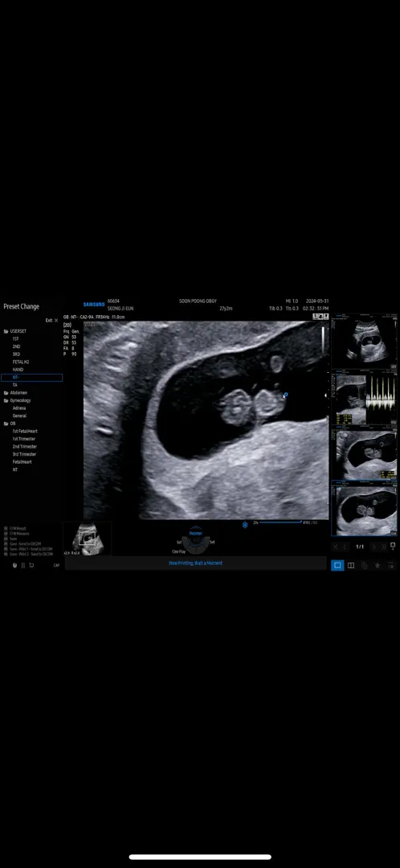Image resolution: width=400 pixels, height=868 pixels.
Task: Pick the HAND user preset
Action: click(x=18, y=369)
